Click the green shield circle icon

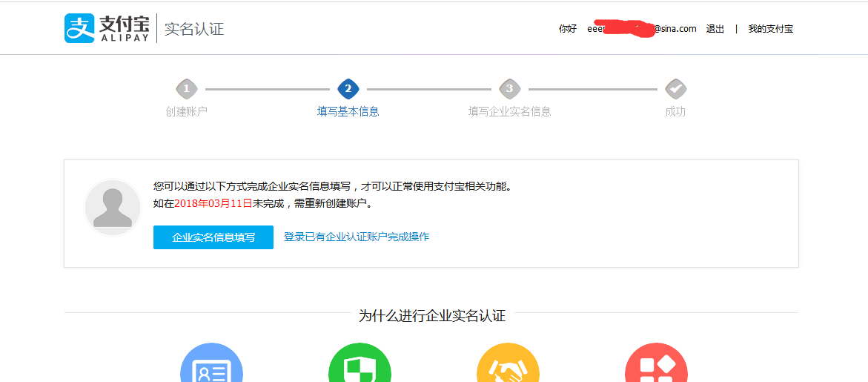pos(360,366)
